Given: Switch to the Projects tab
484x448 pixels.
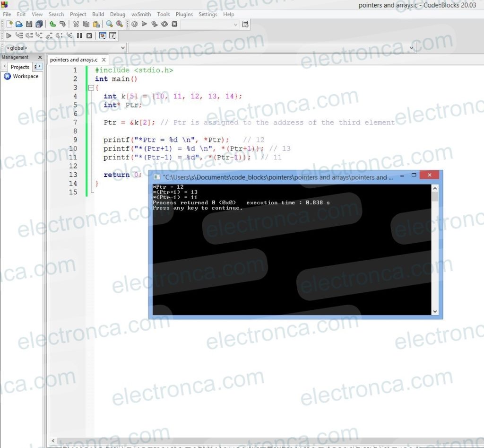Looking at the screenshot, I should point(20,67).
